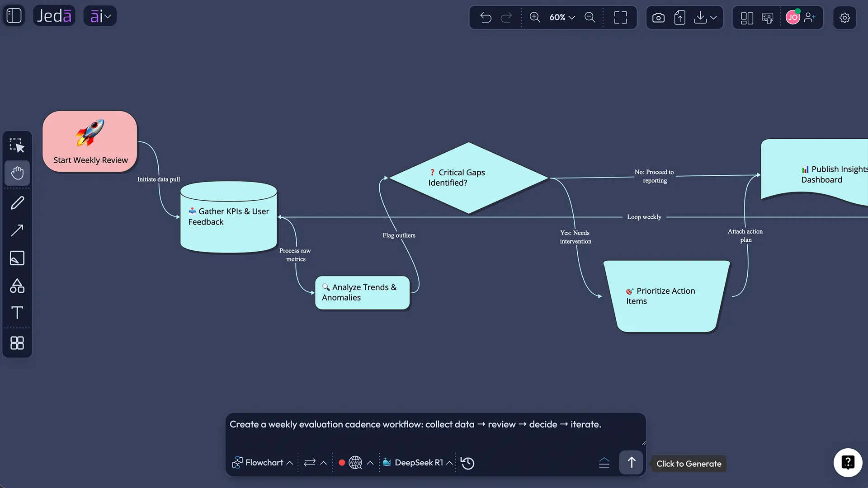The image size is (868, 488).
Task: Toggle the web search globe option
Action: 355,463
